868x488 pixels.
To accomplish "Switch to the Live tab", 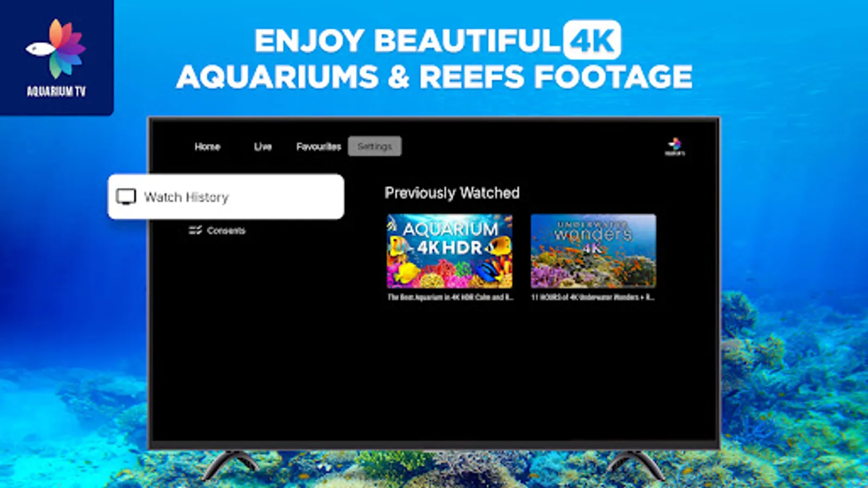I will coord(263,146).
